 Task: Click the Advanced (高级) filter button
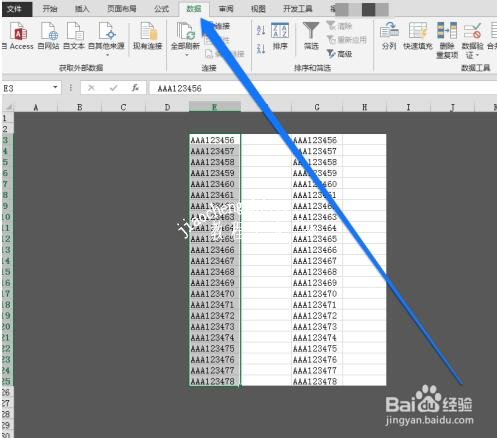point(340,54)
